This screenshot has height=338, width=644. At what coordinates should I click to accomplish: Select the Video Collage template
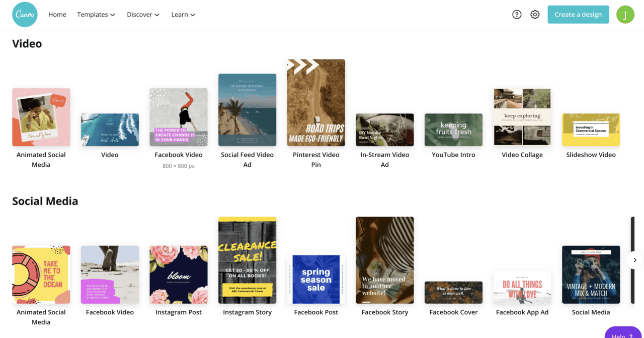[x=522, y=117]
